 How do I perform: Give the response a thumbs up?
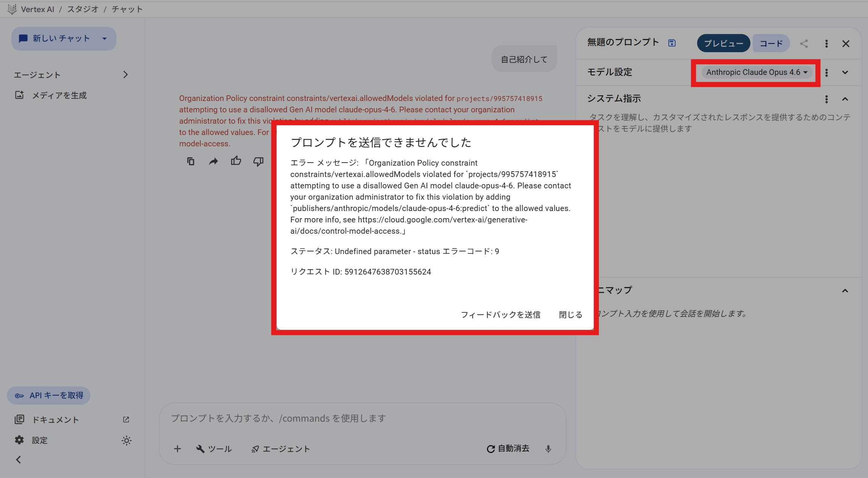pos(236,161)
